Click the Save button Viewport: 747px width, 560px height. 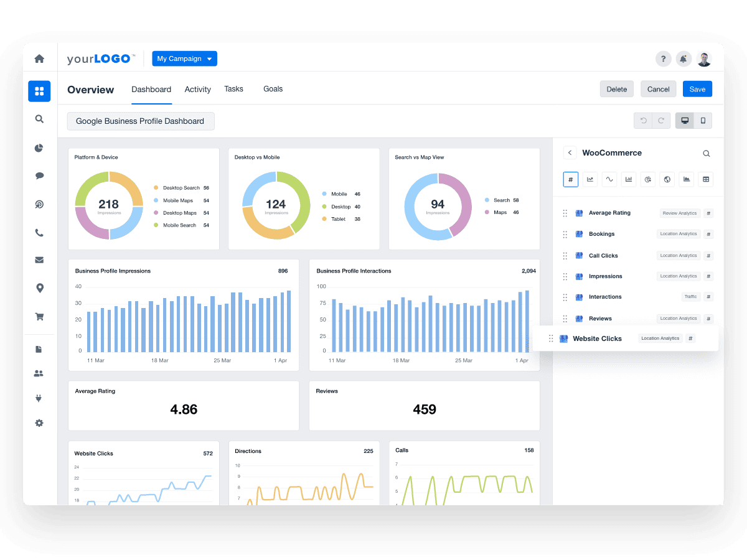(697, 89)
